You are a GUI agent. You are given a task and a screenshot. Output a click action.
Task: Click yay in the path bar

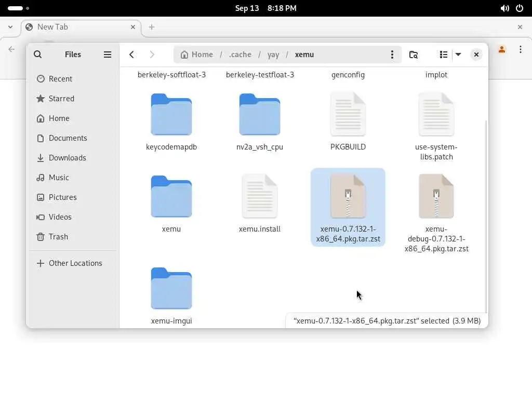pyautogui.click(x=273, y=55)
